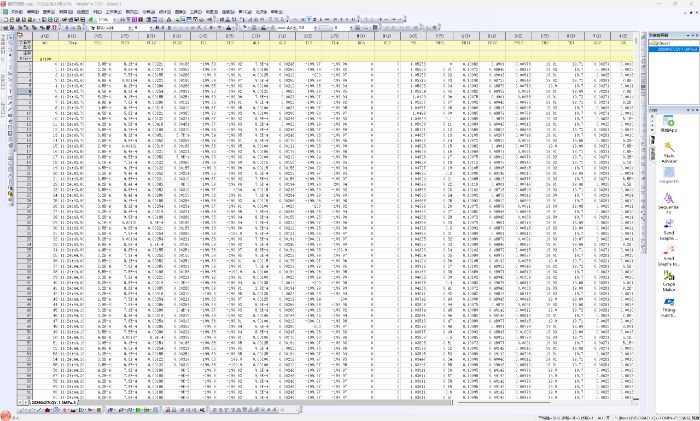Select column B(Y) header
700x421 pixels.
point(72,36)
